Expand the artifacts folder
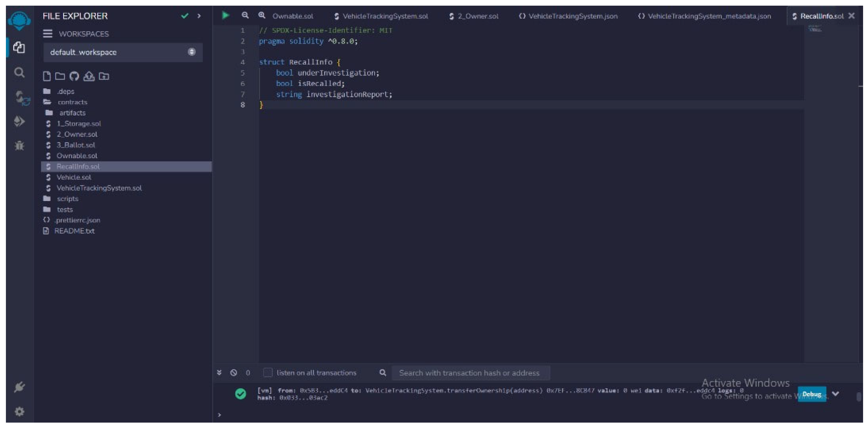 (x=72, y=113)
